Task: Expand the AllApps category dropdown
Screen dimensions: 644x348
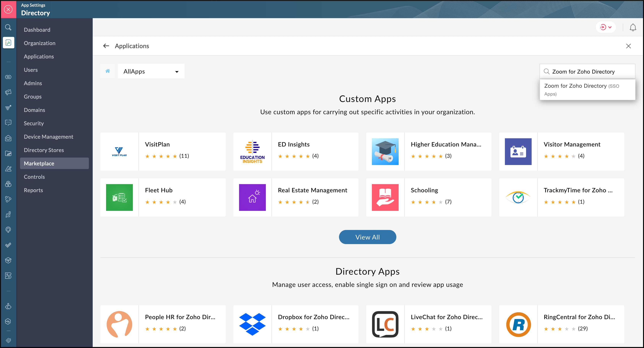Action: [151, 71]
